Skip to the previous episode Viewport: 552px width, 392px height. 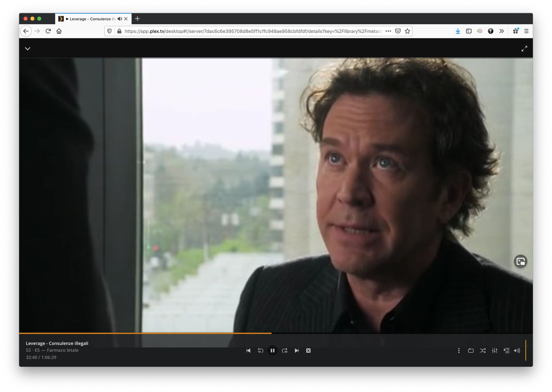click(248, 351)
